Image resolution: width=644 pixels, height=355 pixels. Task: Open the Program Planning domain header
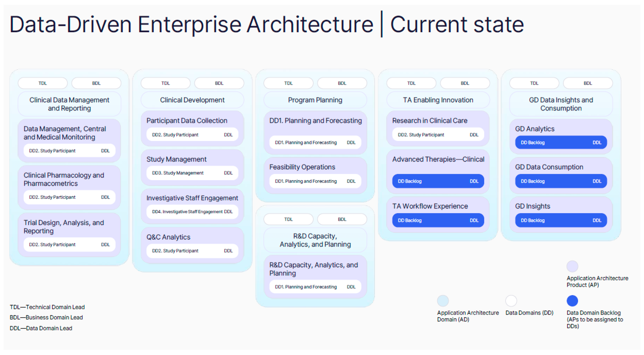pyautogui.click(x=315, y=100)
